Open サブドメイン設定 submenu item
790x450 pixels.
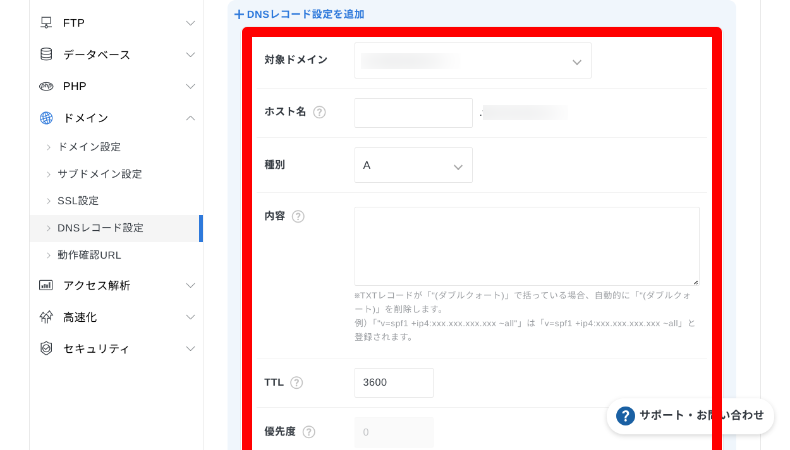point(100,174)
